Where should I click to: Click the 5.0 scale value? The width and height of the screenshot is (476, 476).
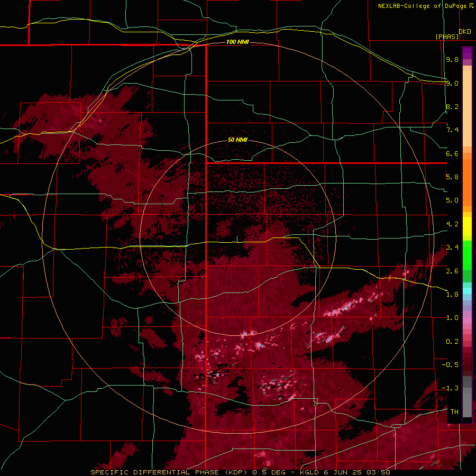(x=452, y=200)
